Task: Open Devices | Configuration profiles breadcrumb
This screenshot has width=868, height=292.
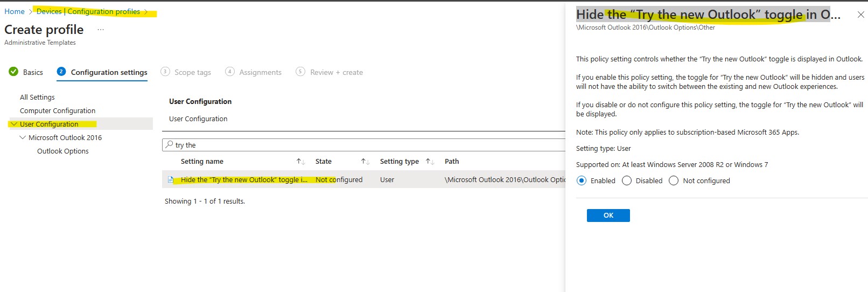Action: tap(88, 11)
